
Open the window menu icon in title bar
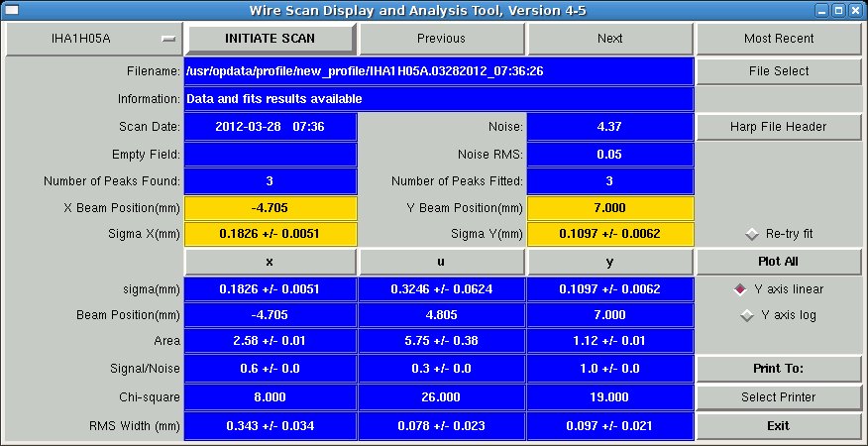tap(11, 10)
